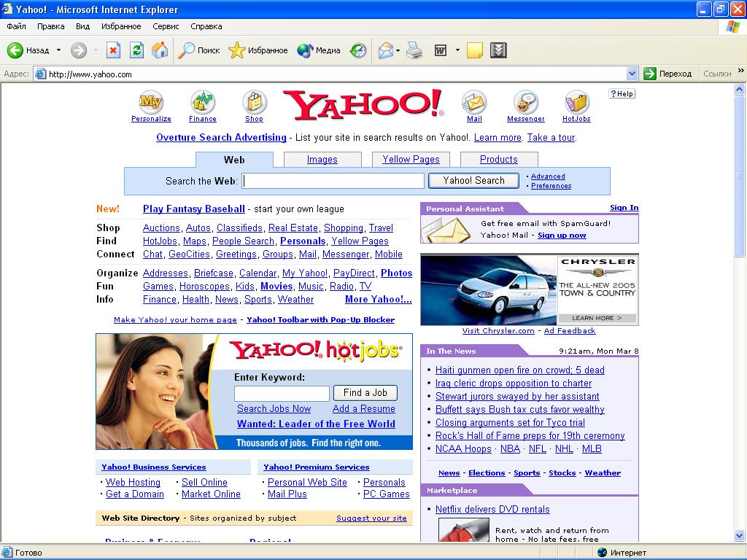Screen dimensions: 747x560
Task: Click the Chrysler Town & Country ad
Action: [530, 290]
